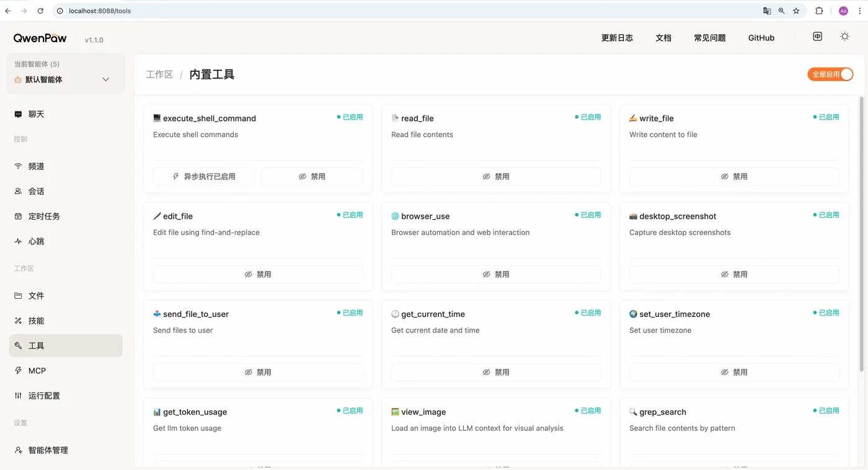Disable the send_file_to_user tool
The height and width of the screenshot is (470, 868).
(x=258, y=373)
